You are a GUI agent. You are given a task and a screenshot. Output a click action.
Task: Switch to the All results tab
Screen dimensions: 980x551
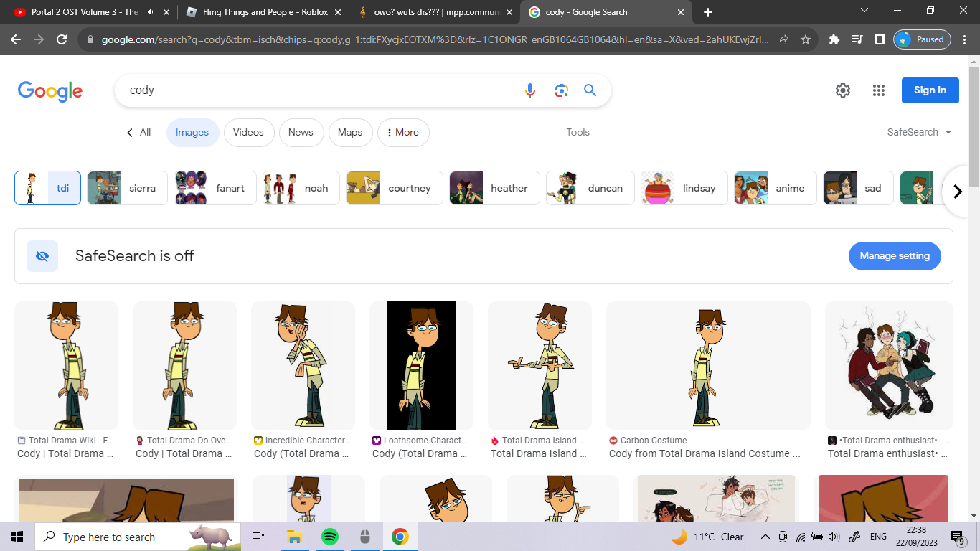coord(138,132)
